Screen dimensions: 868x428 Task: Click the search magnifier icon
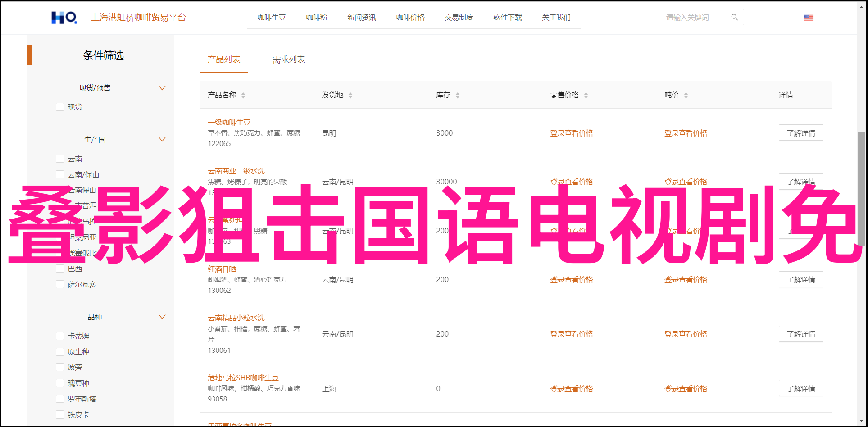coord(734,17)
